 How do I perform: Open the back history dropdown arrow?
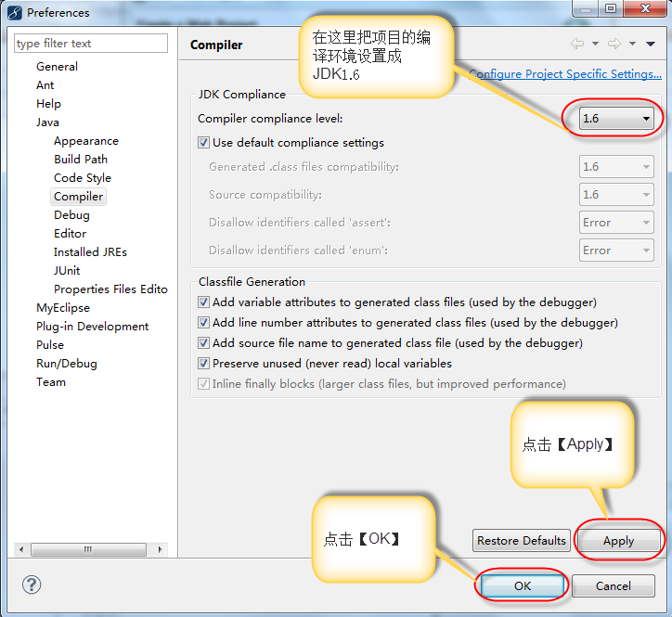(595, 44)
